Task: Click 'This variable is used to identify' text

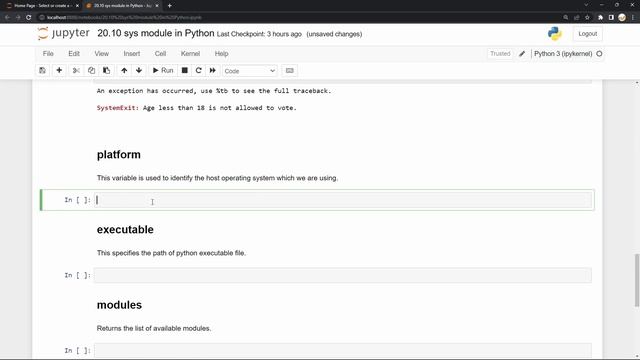Action: (x=217, y=178)
